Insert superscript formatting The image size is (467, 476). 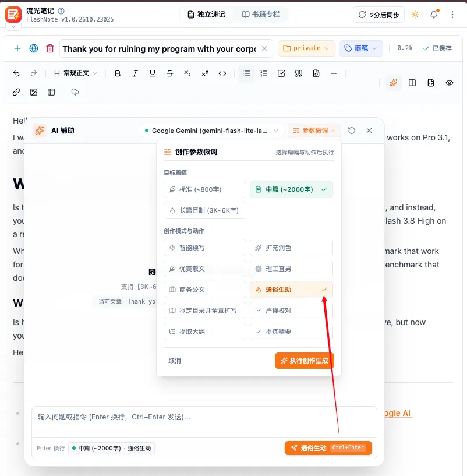click(x=205, y=73)
